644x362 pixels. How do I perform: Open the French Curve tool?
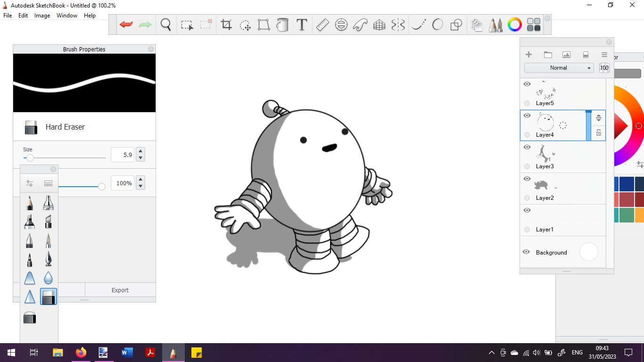tap(360, 25)
